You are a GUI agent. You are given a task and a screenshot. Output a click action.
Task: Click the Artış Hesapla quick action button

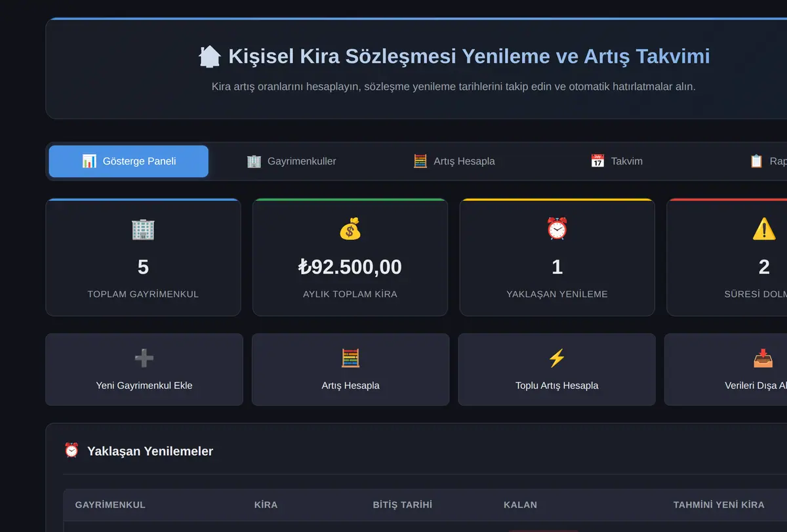[x=351, y=369]
